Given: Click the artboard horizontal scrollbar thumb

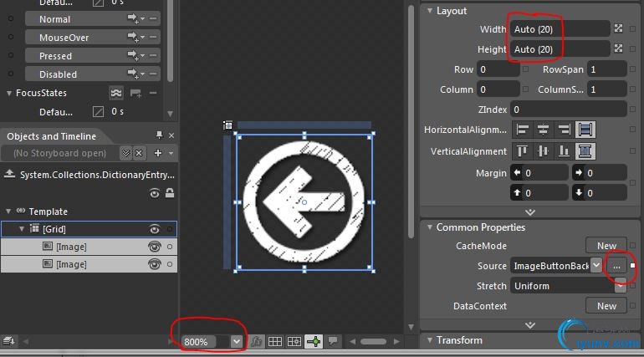Looking at the screenshot, I should click(x=373, y=341).
